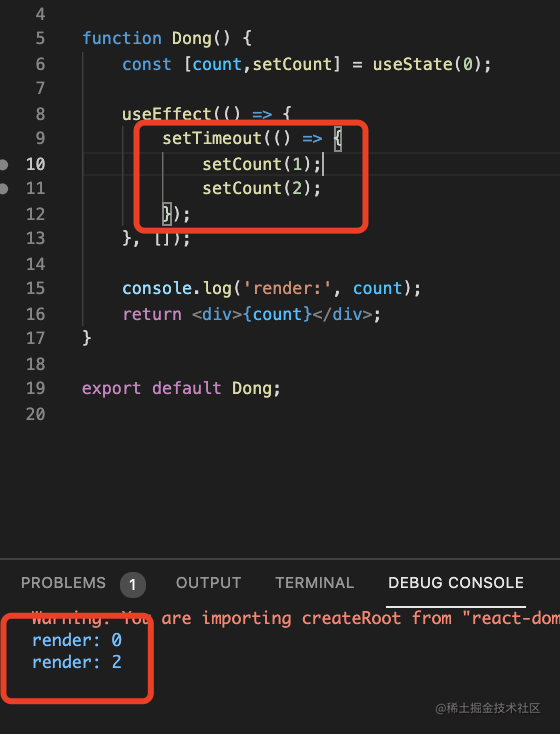Click 'setCount' in the destructuring on line 6

coord(292,64)
